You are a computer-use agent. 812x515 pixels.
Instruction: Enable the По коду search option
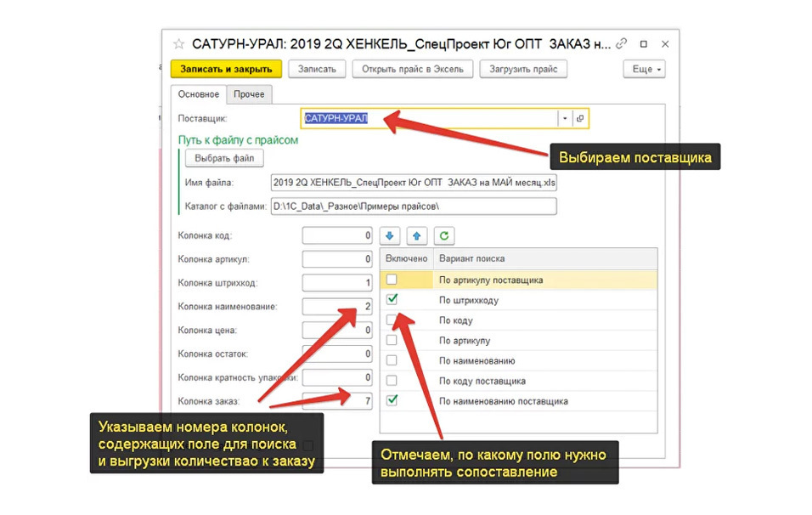392,320
